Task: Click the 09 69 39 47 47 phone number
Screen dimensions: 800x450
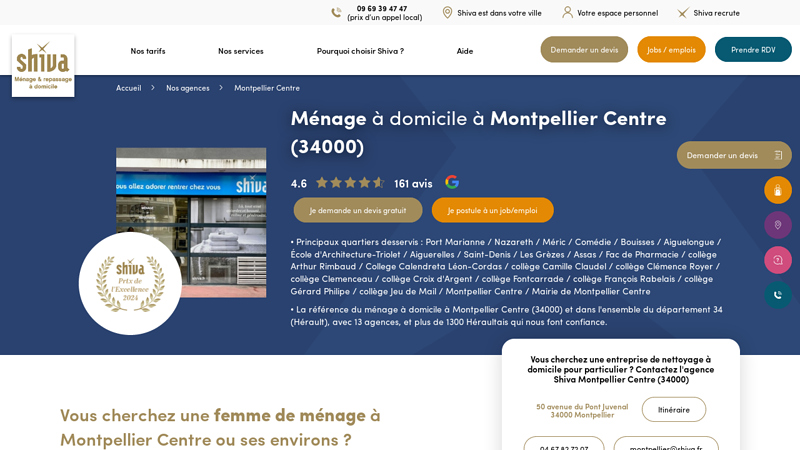Action: [x=382, y=9]
